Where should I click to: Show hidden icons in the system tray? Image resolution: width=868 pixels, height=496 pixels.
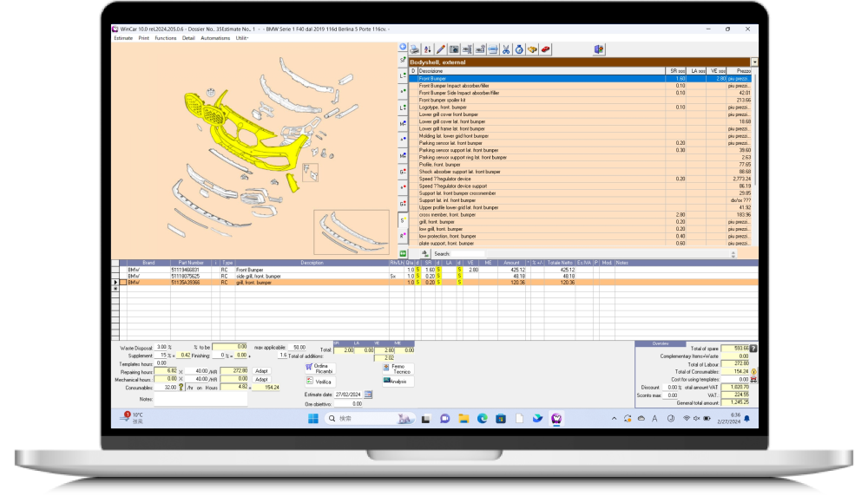(x=615, y=418)
